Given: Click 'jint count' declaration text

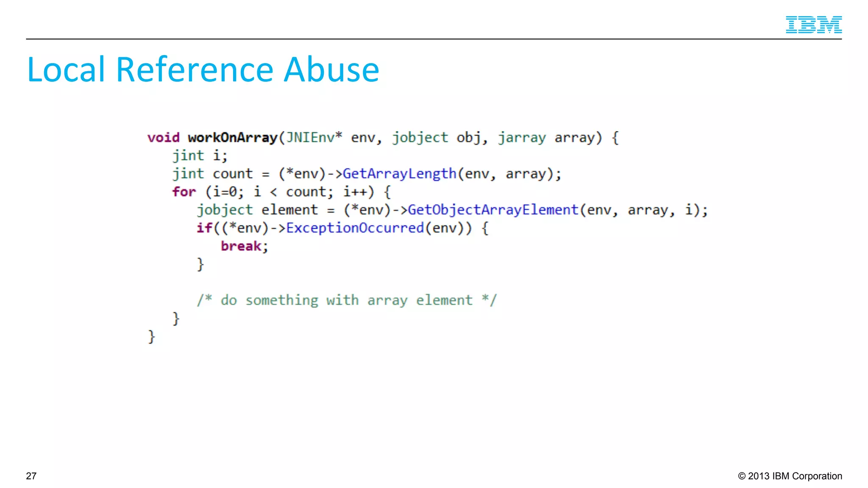Looking at the screenshot, I should [212, 174].
